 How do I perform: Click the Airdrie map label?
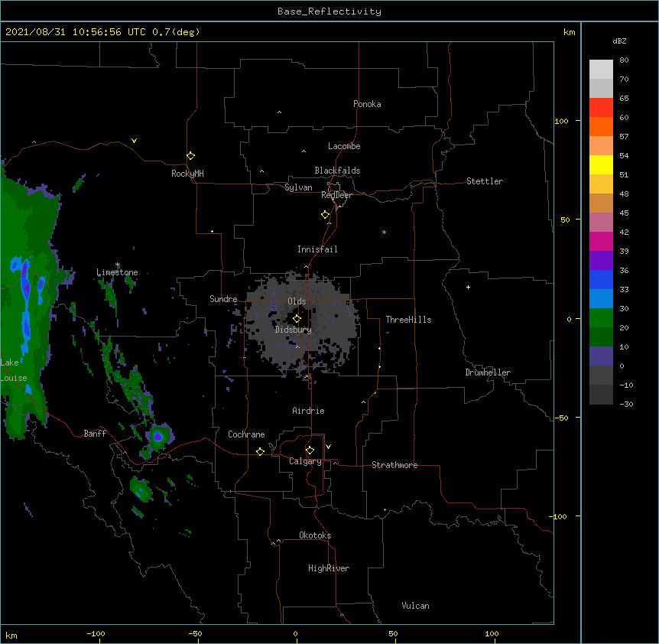point(309,411)
